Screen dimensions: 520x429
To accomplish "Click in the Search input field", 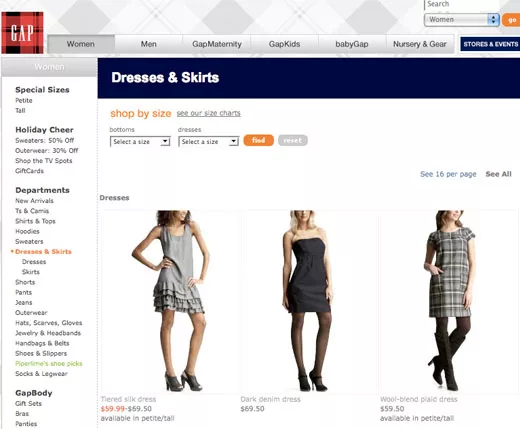I will pos(462,4).
